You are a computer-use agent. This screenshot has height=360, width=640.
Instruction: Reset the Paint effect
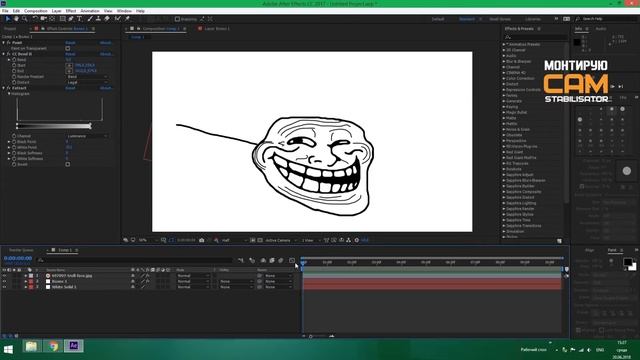tap(70, 42)
